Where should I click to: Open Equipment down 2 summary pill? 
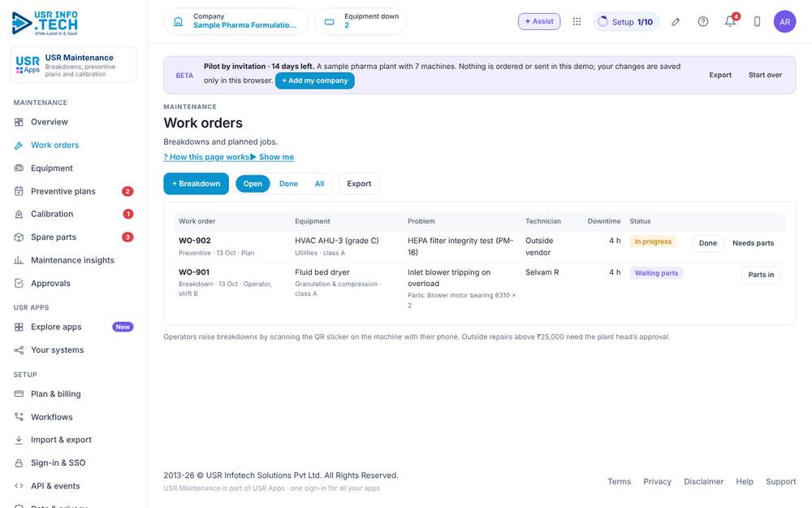pyautogui.click(x=361, y=21)
